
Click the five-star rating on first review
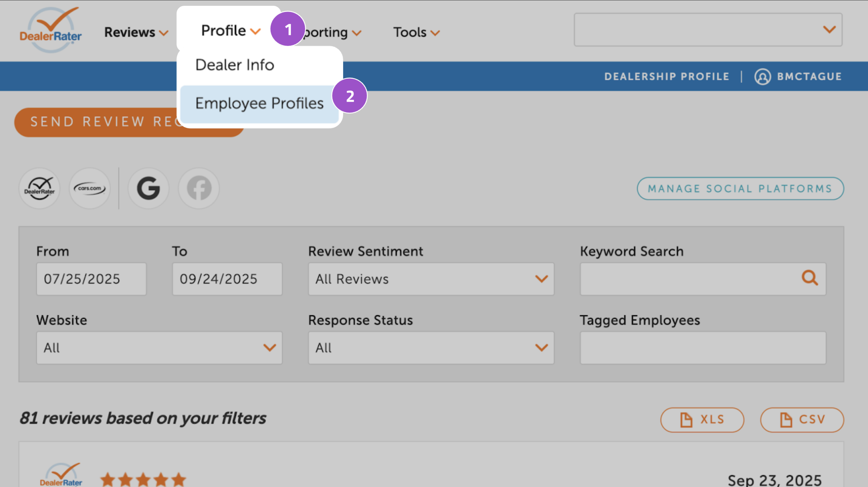[x=143, y=480]
